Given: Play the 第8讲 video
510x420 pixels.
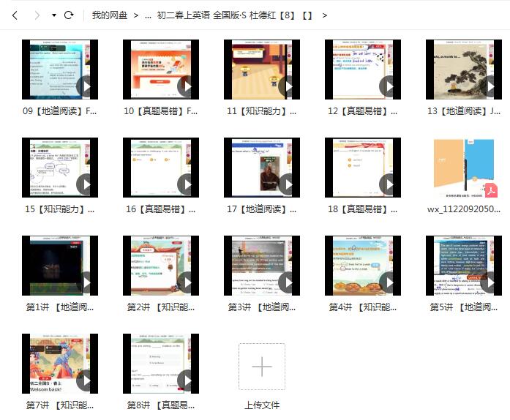Looking at the screenshot, I should [x=187, y=380].
